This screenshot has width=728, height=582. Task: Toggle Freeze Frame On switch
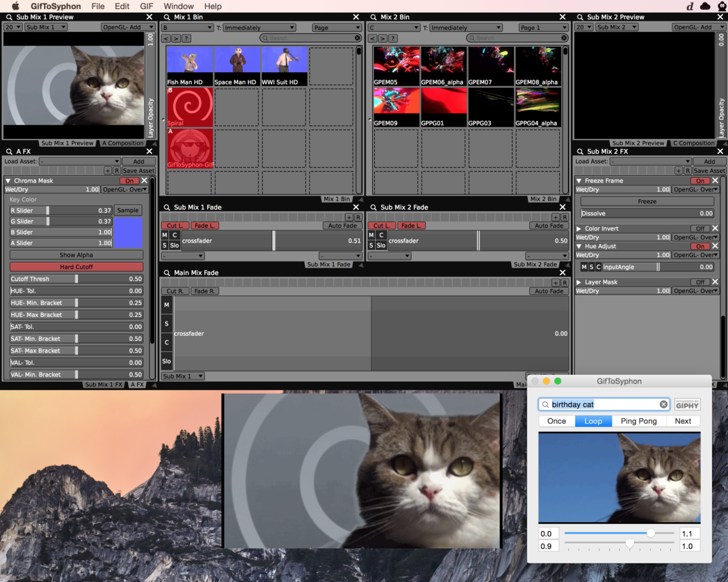click(700, 180)
